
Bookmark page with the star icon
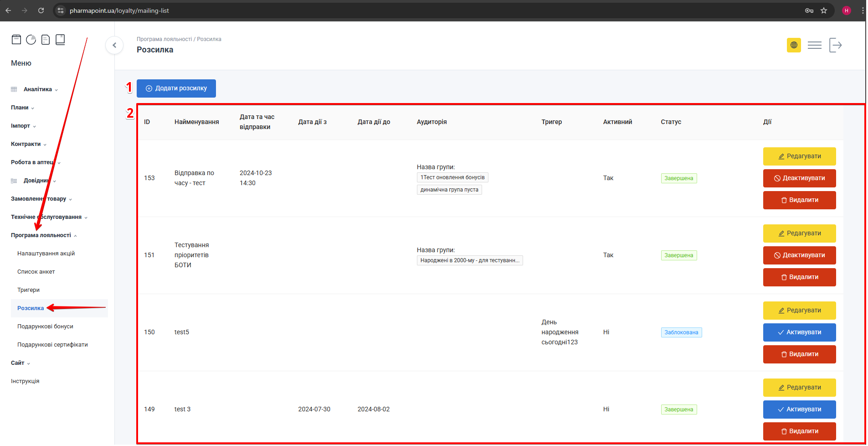pyautogui.click(x=824, y=10)
